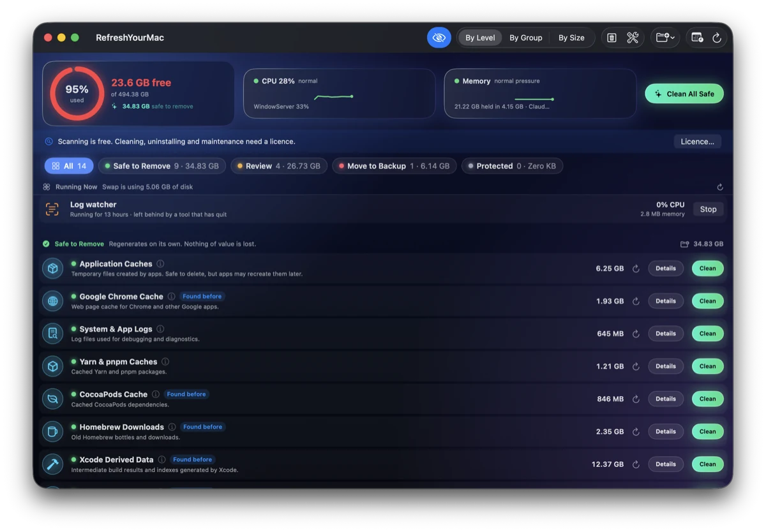The image size is (766, 532).
Task: Clean Xcode Derived Data
Action: point(708,464)
